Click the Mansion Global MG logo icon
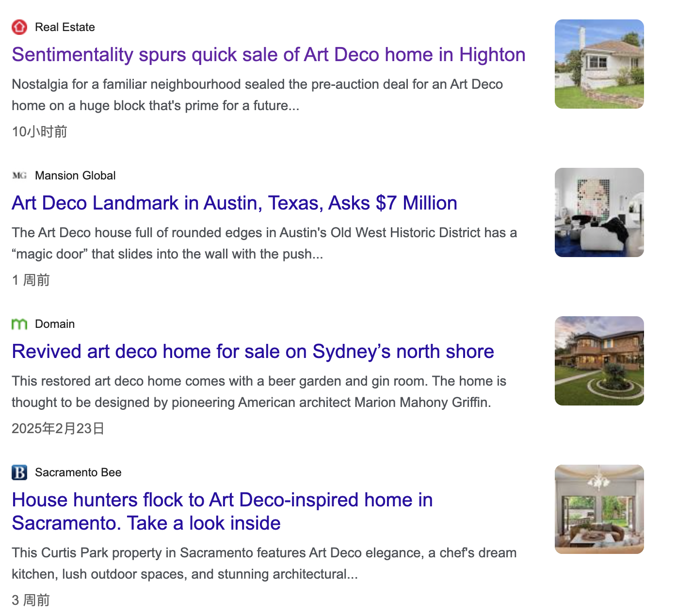 click(x=19, y=176)
